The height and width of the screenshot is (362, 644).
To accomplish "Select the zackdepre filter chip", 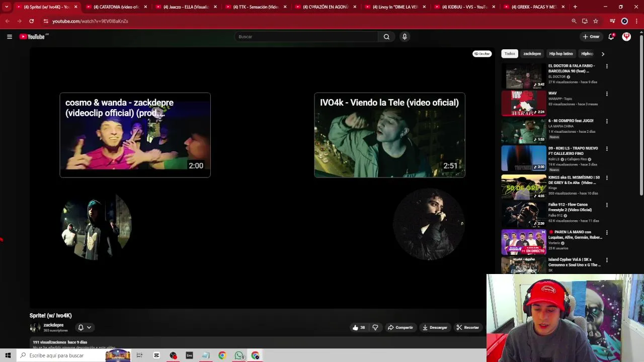I will pyautogui.click(x=532, y=54).
